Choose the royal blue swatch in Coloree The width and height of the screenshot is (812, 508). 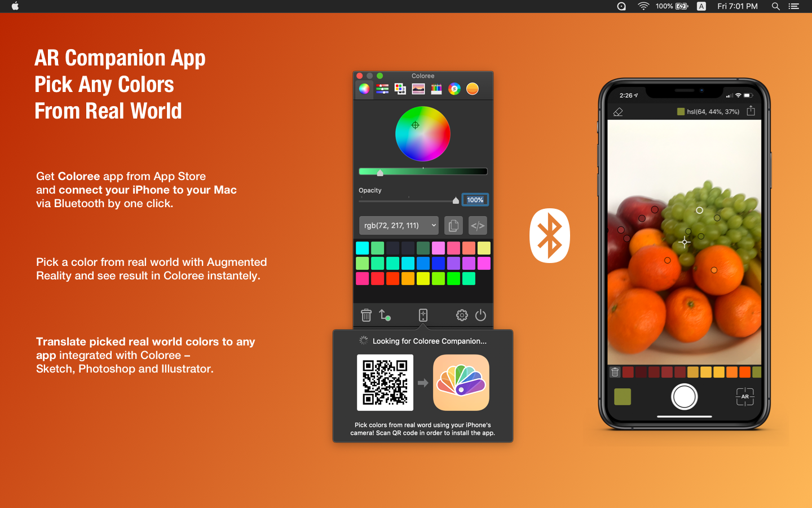click(438, 263)
